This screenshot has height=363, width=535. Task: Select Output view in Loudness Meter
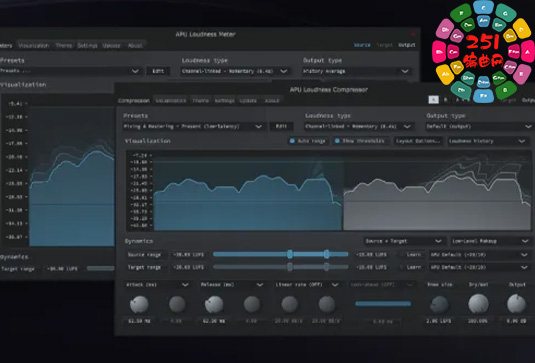(x=407, y=45)
